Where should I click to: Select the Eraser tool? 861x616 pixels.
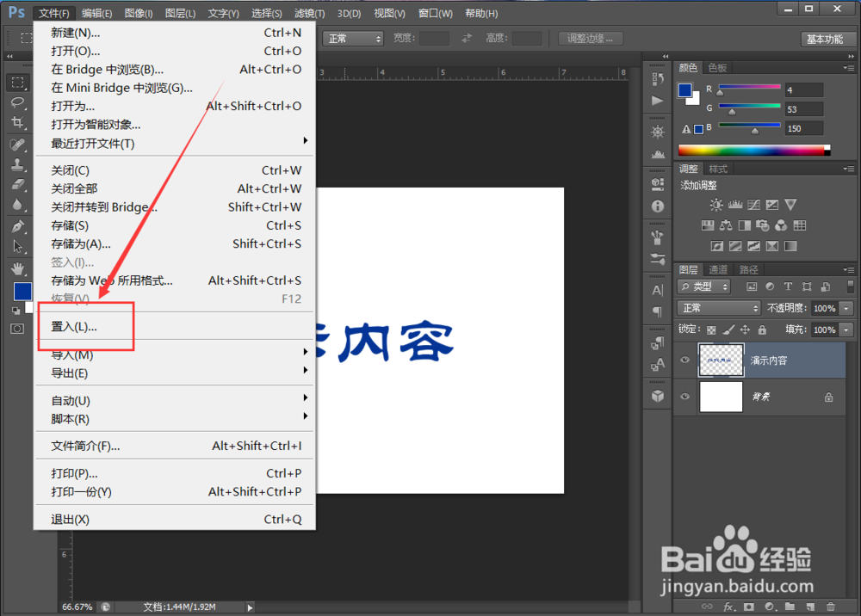(x=17, y=184)
